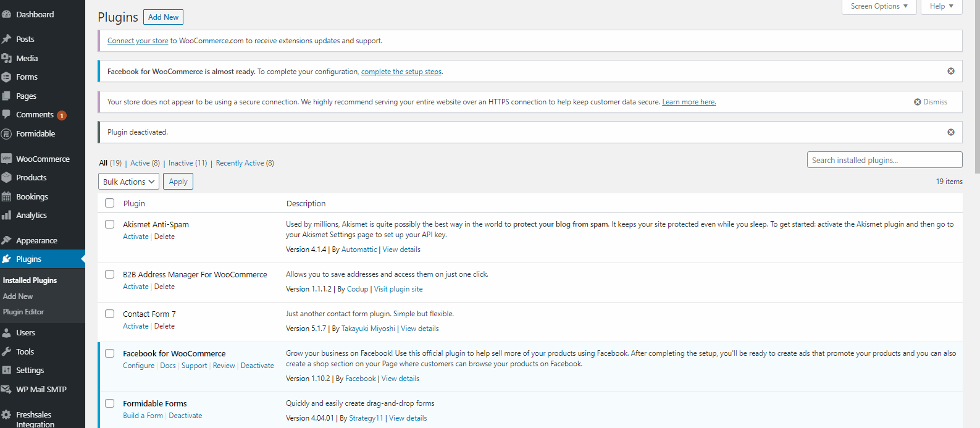Follow the Connect your store link
980x428 pixels.
point(138,41)
